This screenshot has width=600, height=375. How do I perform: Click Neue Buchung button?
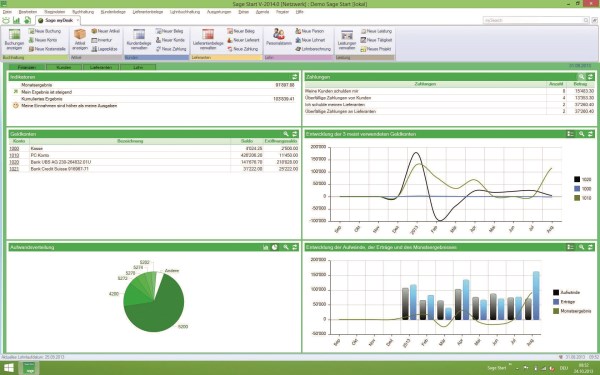pos(44,31)
